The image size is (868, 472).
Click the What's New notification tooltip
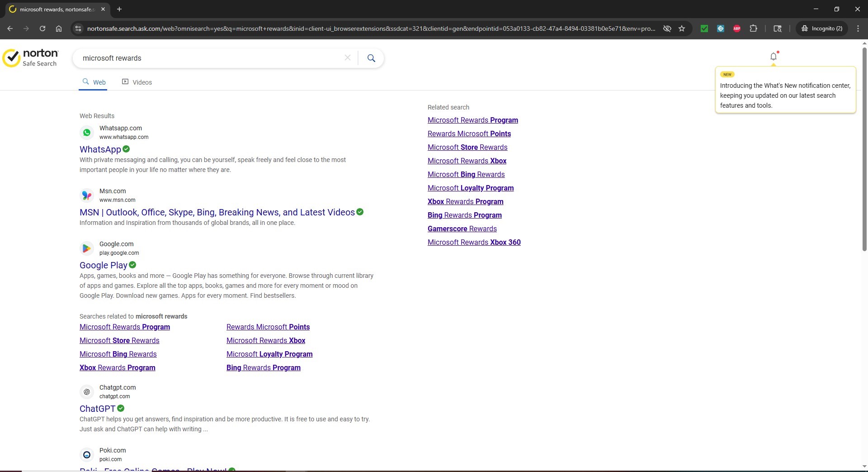785,90
